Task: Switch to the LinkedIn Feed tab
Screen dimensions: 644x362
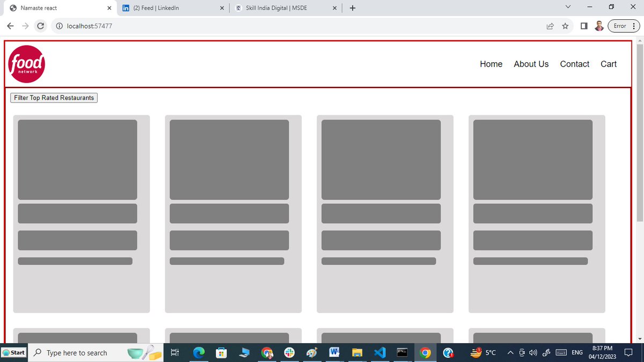Action: pyautogui.click(x=173, y=8)
